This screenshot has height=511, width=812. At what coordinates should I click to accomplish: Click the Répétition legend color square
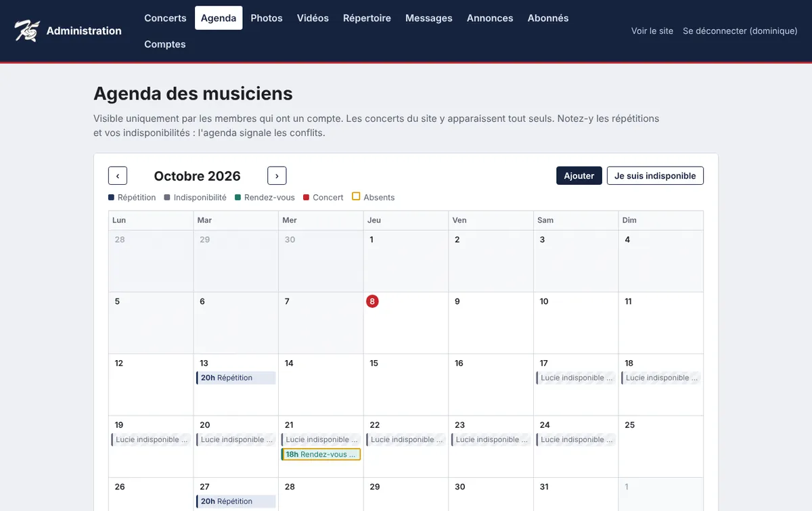click(111, 198)
